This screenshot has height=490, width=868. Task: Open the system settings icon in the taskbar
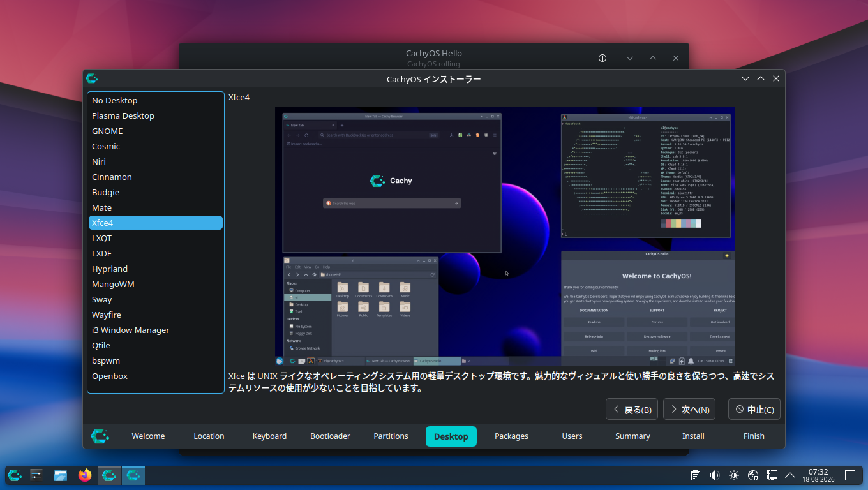[x=36, y=475]
